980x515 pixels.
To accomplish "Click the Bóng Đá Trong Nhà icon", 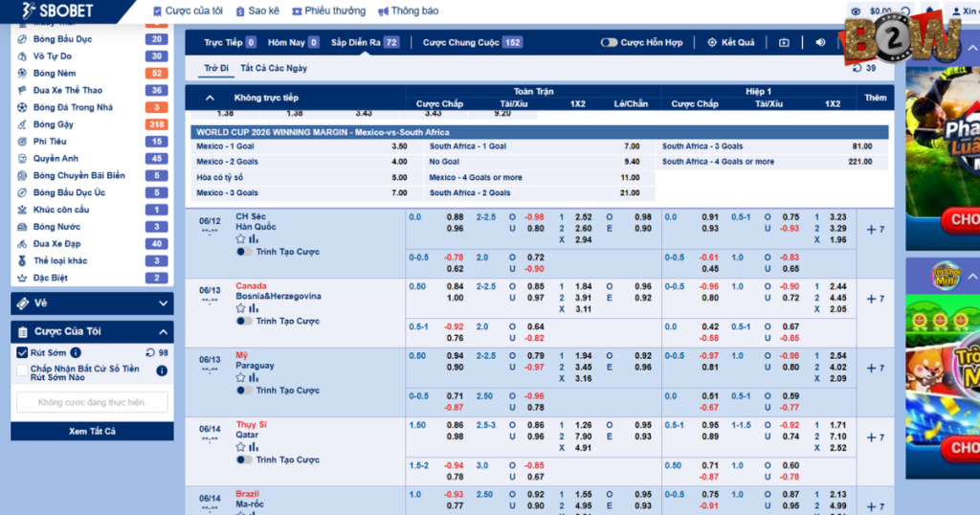I will click(x=22, y=107).
